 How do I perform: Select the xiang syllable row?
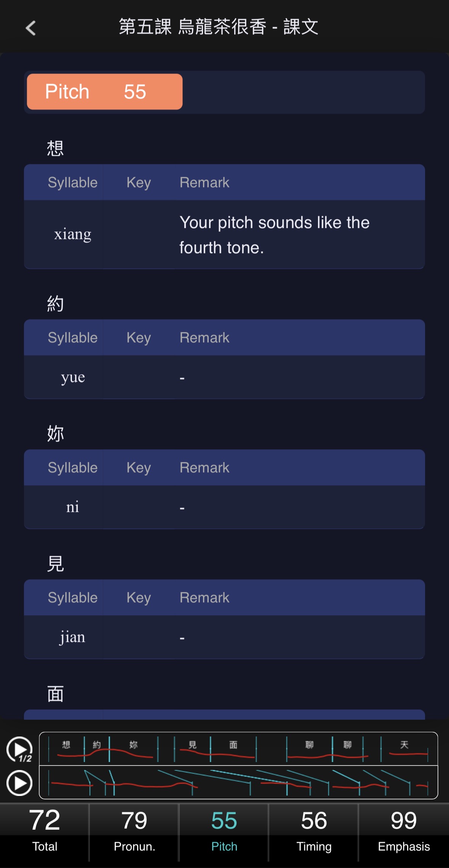[224, 234]
